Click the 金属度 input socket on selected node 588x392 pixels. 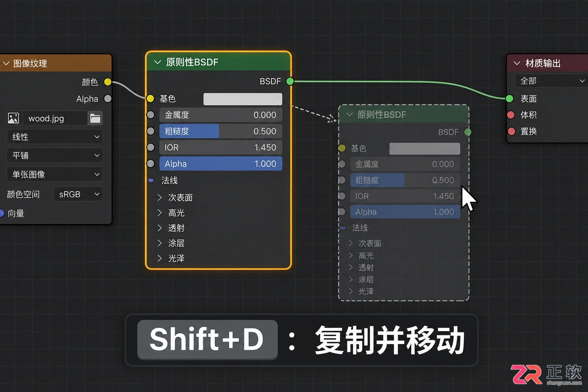150,115
